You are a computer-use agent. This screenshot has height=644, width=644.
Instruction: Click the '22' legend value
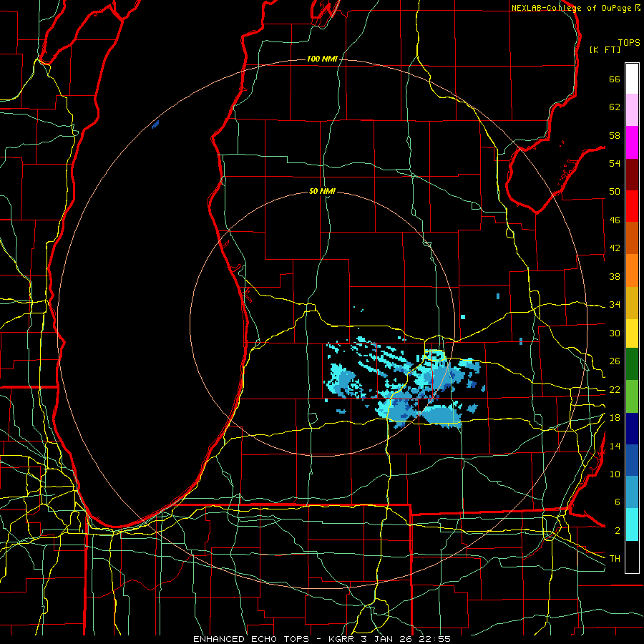point(615,390)
